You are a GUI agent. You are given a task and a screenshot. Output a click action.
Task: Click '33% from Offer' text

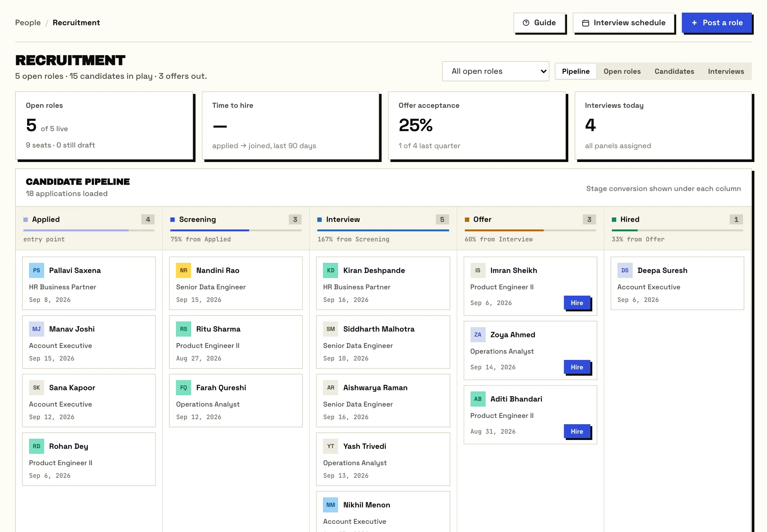638,239
